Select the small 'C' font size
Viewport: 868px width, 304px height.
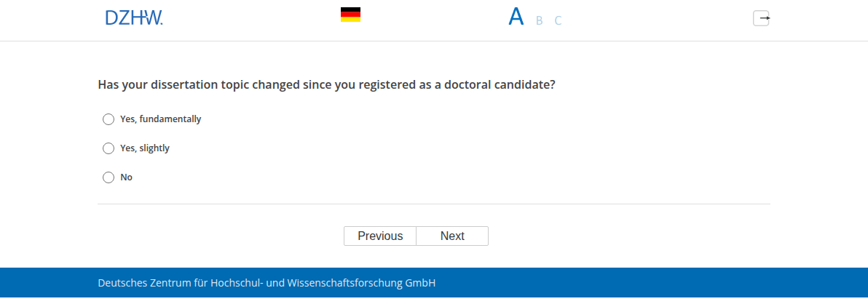point(558,21)
